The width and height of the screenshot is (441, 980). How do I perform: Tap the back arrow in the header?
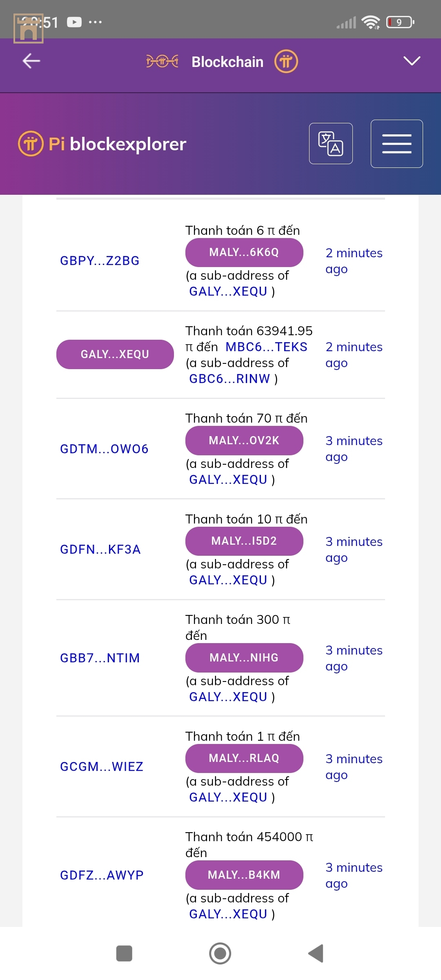tap(31, 61)
